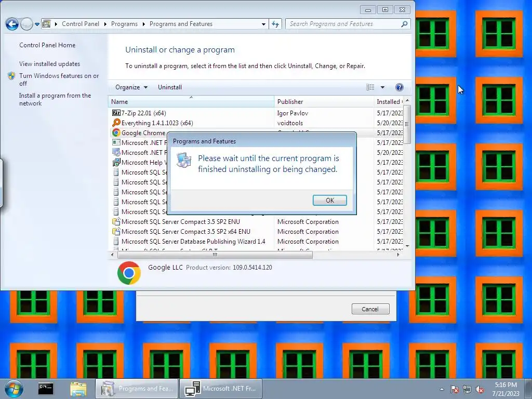
Task: Click the Action Center flag tray icon
Action: (x=454, y=389)
